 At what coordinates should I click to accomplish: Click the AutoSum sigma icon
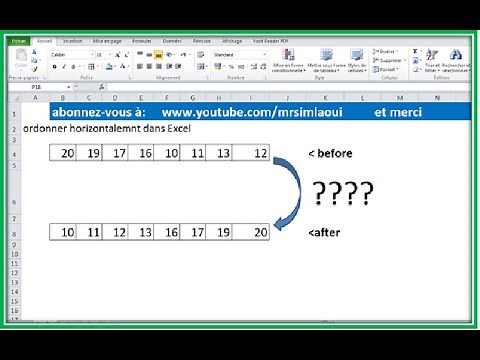click(415, 51)
